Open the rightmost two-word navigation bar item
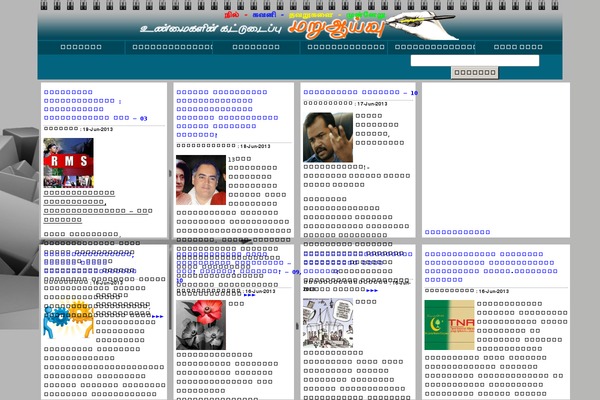The width and height of the screenshot is (600, 400). coord(518,47)
